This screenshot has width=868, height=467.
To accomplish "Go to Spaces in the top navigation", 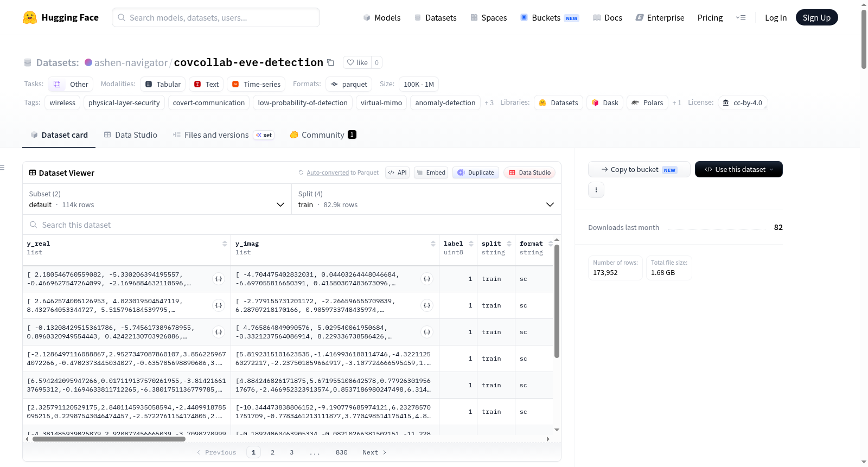I will click(489, 18).
